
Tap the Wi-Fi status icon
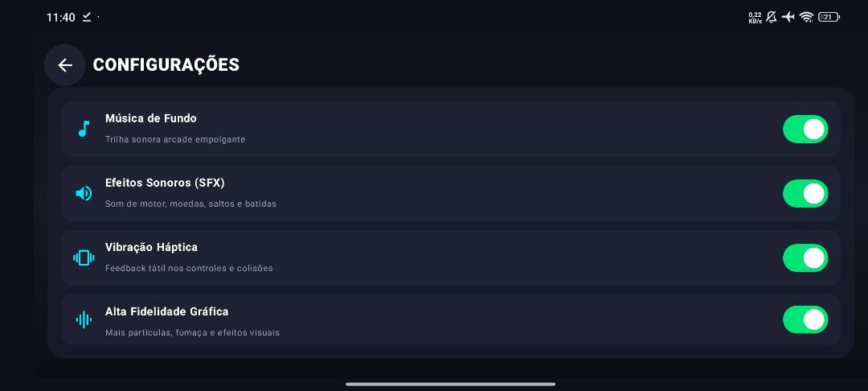coord(807,17)
